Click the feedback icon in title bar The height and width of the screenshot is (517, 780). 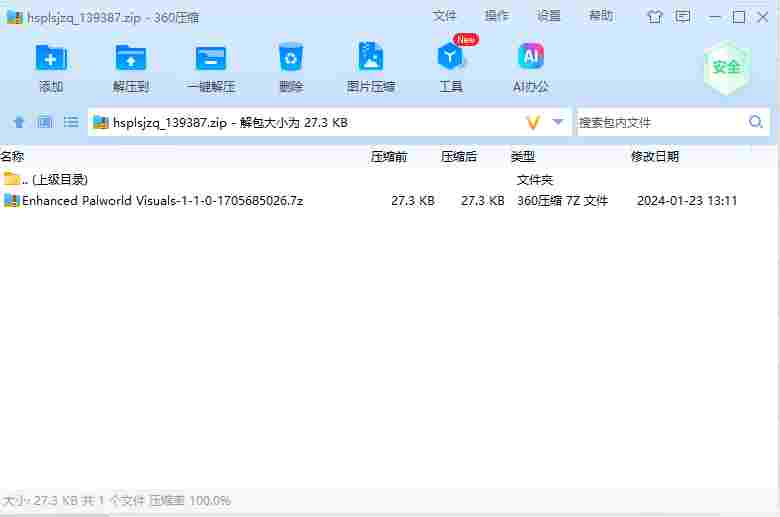pos(682,17)
